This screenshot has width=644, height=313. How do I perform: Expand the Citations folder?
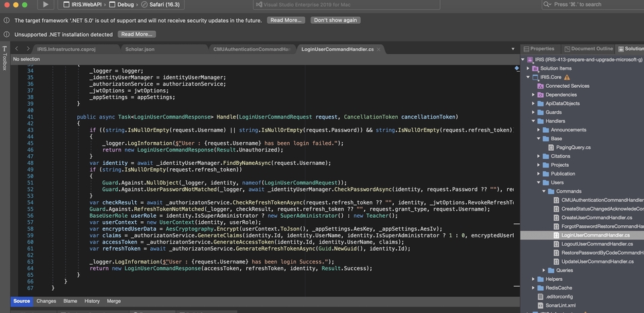coord(539,156)
